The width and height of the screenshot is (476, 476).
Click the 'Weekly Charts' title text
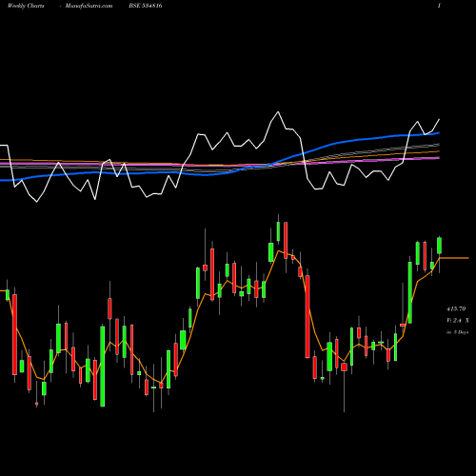(26, 6)
